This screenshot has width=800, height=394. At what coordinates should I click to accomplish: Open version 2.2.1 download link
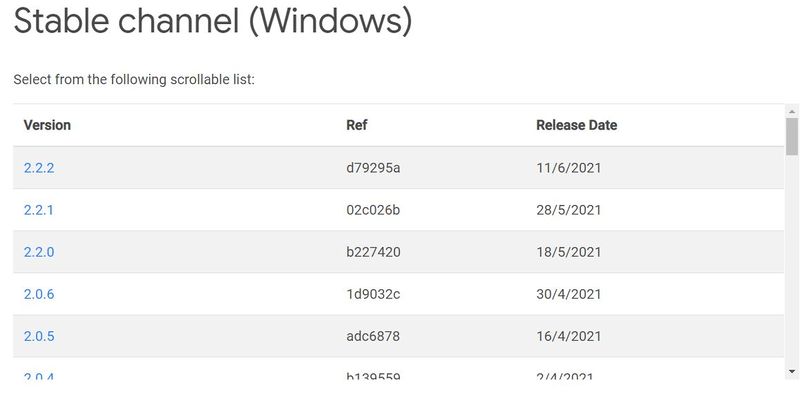click(38, 210)
